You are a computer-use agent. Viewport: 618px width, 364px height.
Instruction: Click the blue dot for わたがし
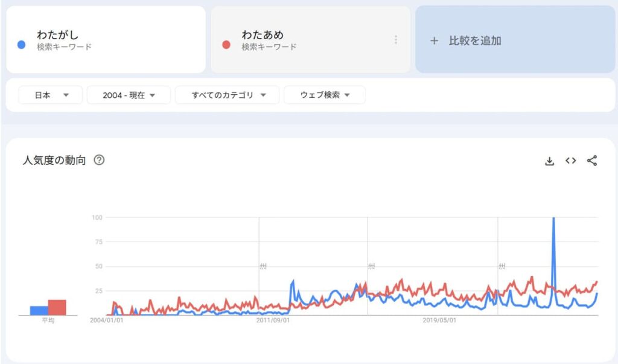point(22,45)
